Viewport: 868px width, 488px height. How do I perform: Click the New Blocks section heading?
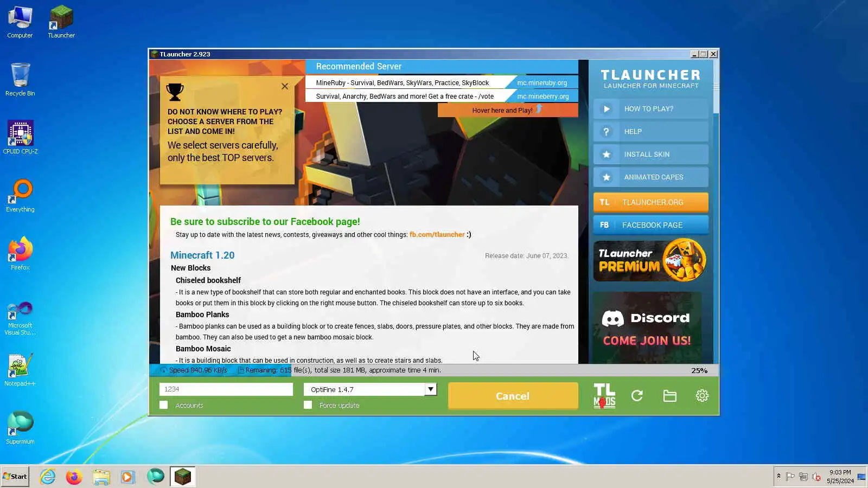(x=190, y=268)
